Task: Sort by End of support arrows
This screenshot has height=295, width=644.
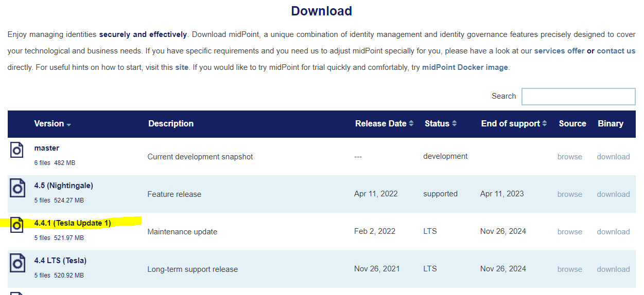Action: tap(545, 124)
